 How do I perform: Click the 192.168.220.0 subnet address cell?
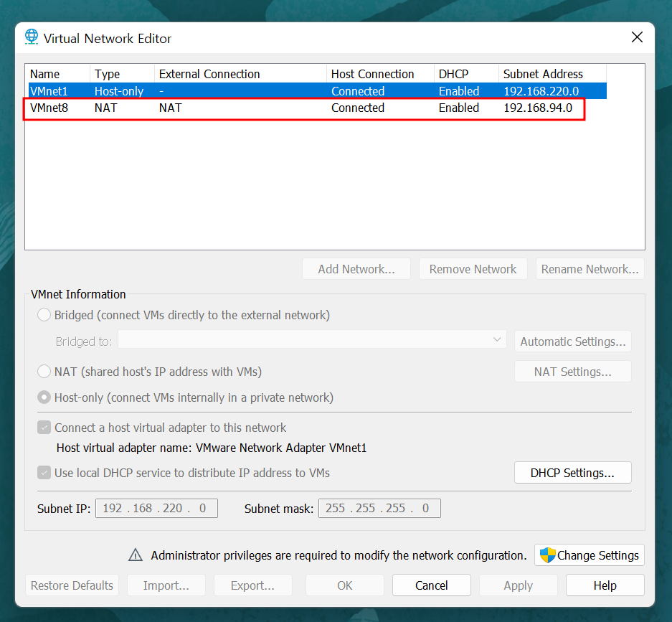tap(541, 91)
